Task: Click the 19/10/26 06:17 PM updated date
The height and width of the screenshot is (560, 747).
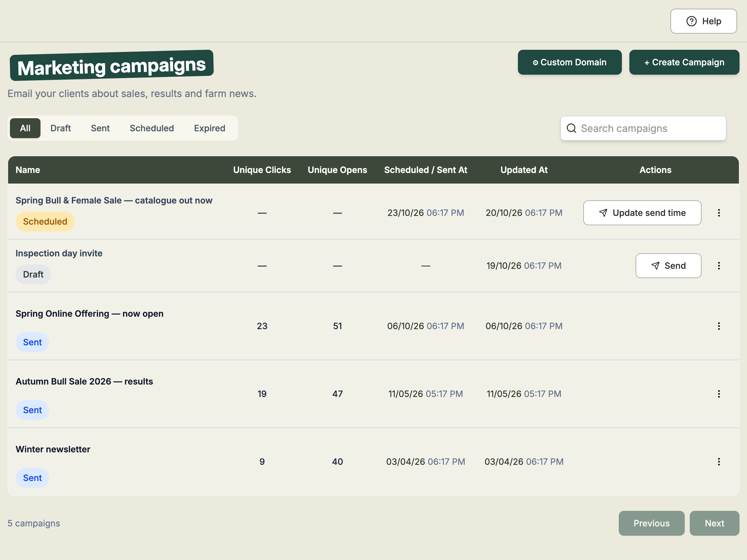Action: [524, 266]
